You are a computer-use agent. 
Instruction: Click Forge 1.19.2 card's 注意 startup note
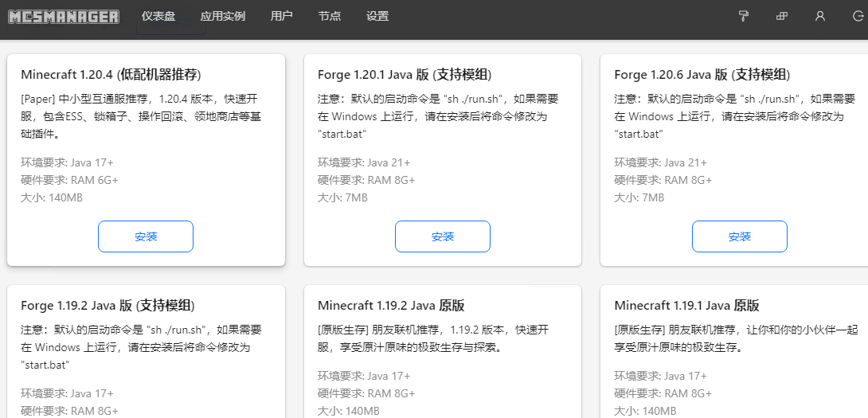[x=142, y=347]
